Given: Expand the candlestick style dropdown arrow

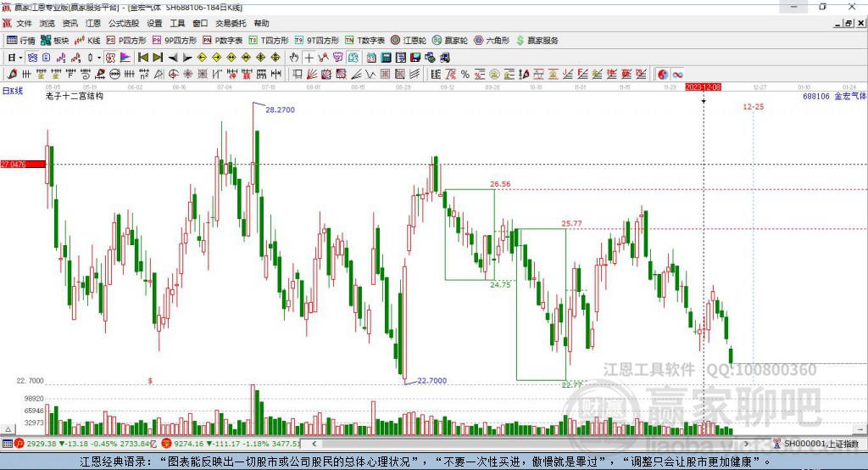Looking at the screenshot, I should 99,58.
